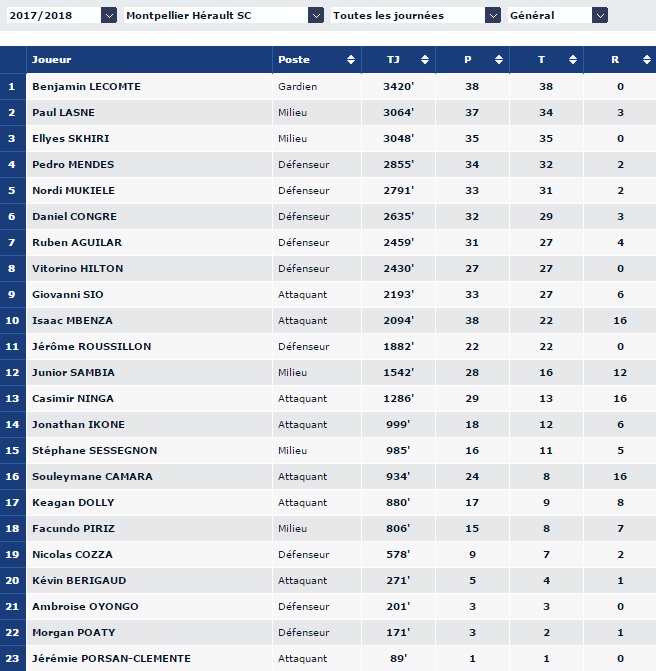Sort table by TJ column arrows

tap(425, 59)
